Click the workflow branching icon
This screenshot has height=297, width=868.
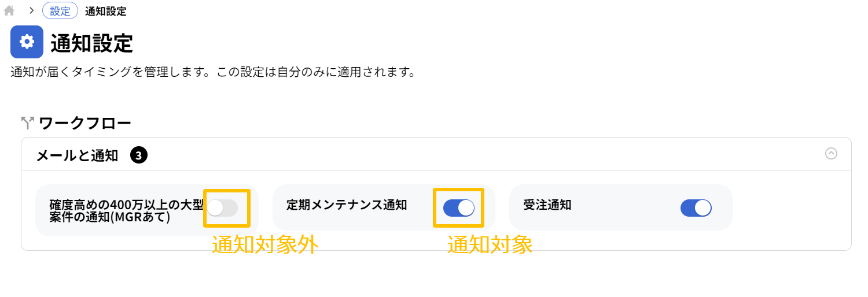(28, 122)
